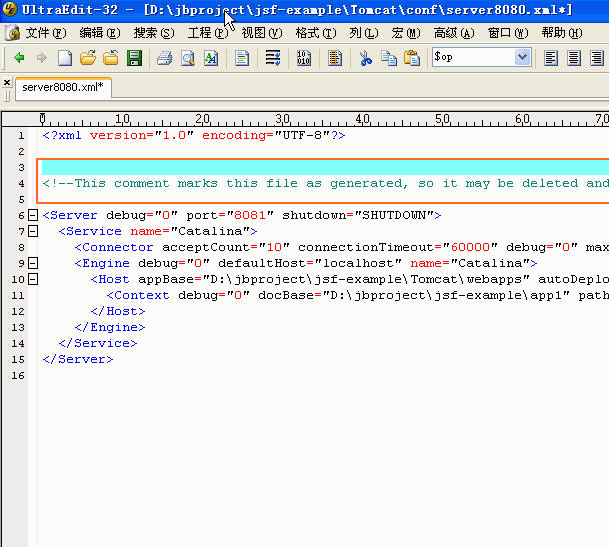Click the closing </Service> tag
Screen dimensions: 609x547
[98, 343]
